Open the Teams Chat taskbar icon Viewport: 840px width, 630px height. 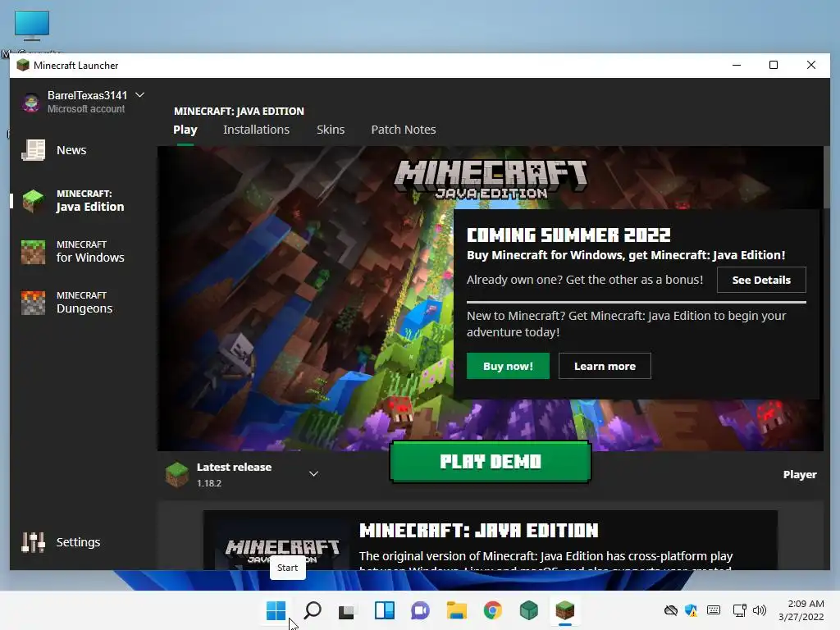421,610
